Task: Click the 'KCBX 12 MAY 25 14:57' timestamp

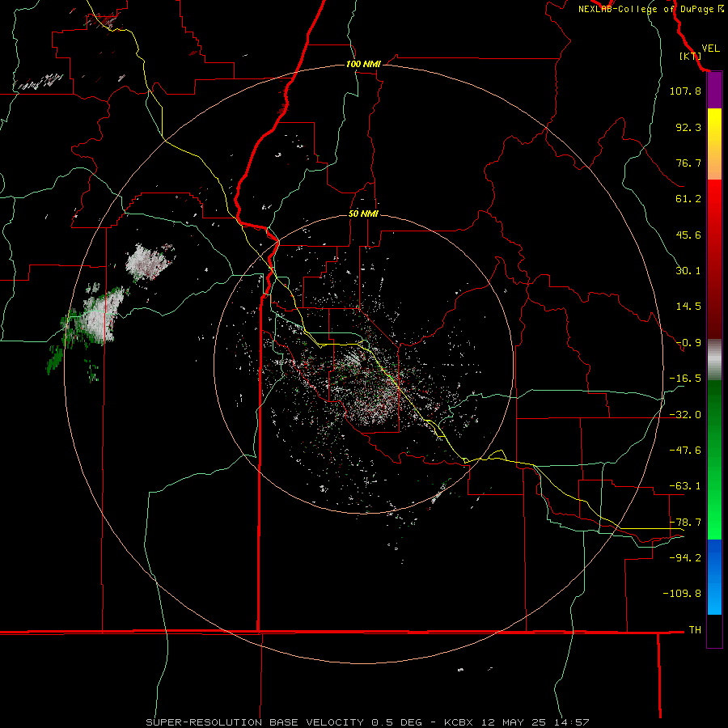Action: pos(517,722)
